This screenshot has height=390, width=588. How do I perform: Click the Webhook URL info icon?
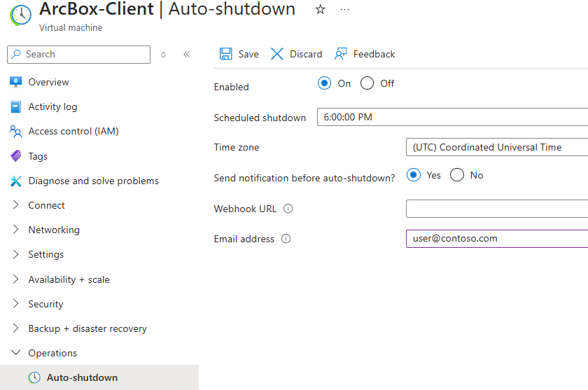[288, 209]
